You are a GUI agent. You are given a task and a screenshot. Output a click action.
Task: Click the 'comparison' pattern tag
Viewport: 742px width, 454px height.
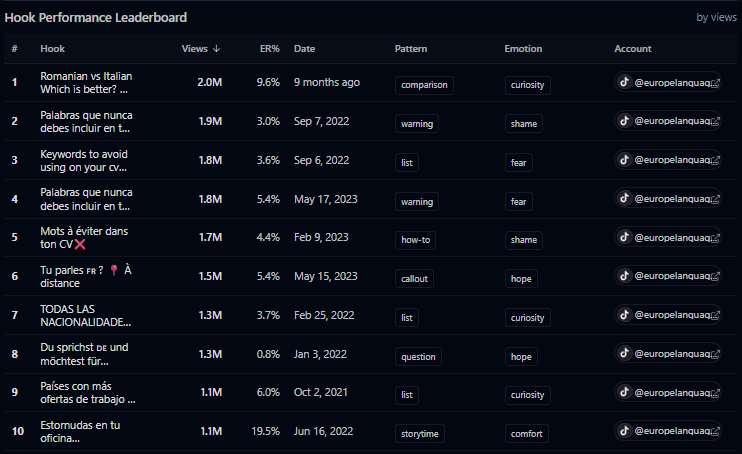(x=424, y=85)
